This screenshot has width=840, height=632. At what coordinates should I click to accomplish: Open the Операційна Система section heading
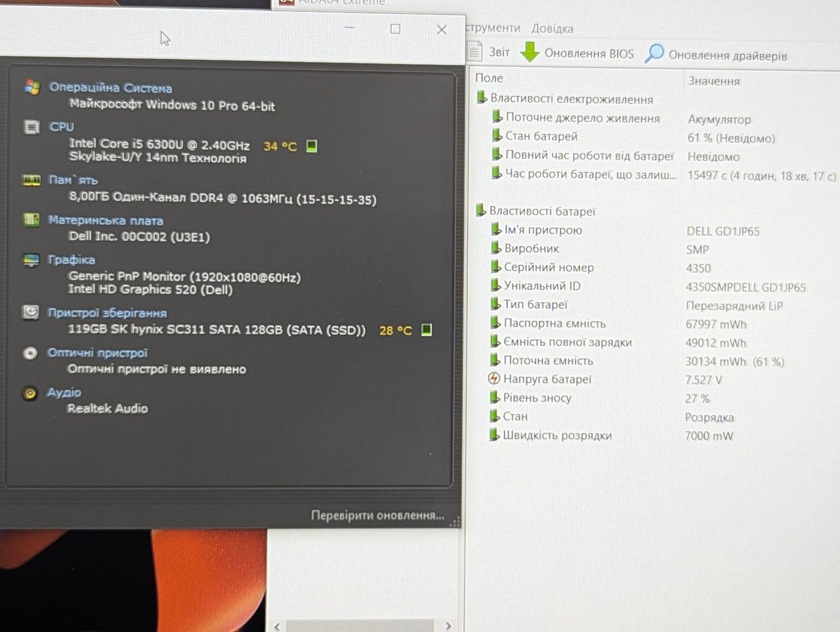click(111, 87)
